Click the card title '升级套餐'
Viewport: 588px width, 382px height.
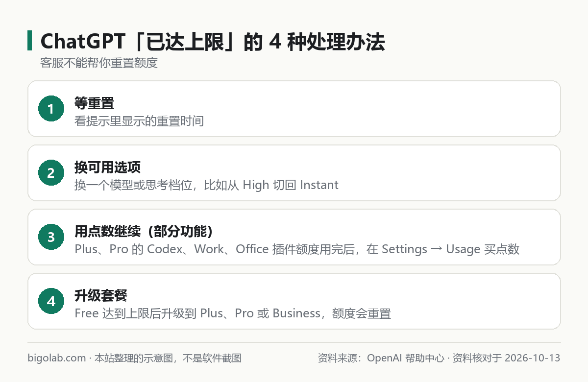click(101, 296)
